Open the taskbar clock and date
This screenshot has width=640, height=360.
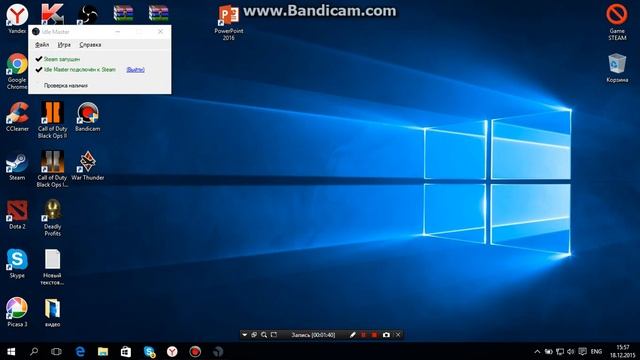point(623,351)
